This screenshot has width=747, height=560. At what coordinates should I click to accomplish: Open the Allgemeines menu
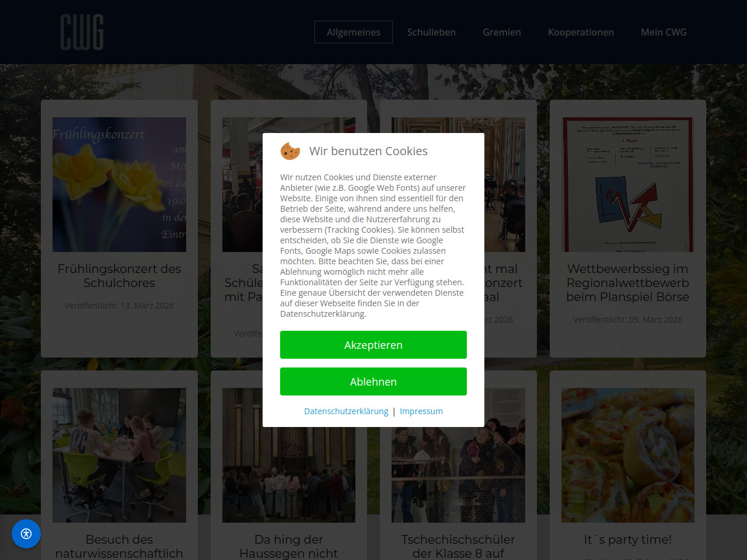pyautogui.click(x=354, y=32)
